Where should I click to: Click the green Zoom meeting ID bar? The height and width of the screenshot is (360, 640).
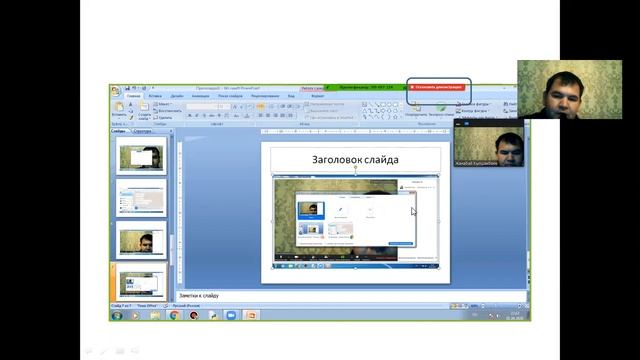click(x=365, y=87)
